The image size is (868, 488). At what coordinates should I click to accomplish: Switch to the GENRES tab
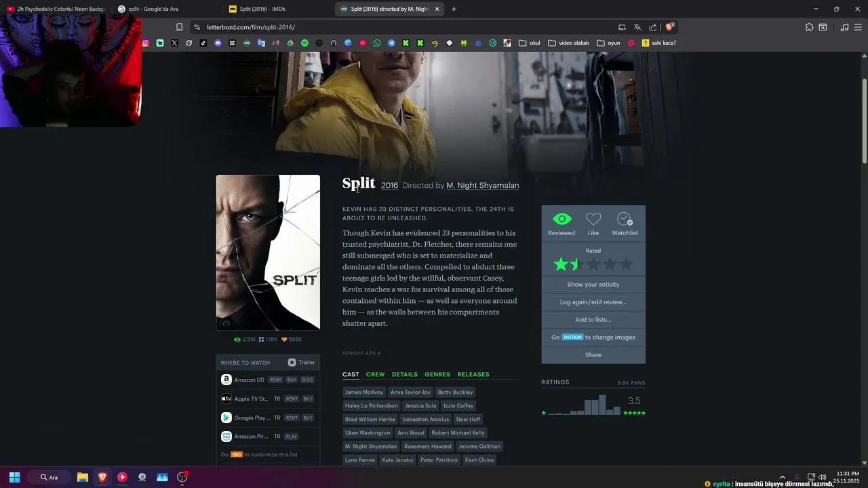click(437, 374)
